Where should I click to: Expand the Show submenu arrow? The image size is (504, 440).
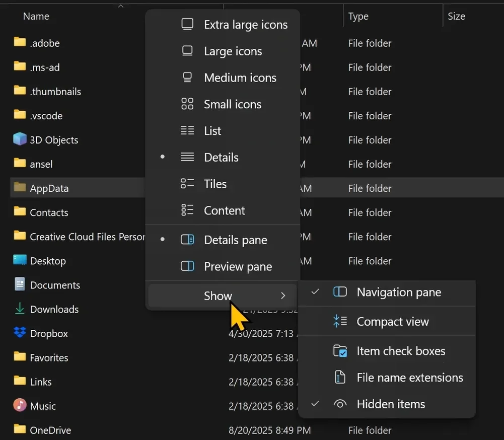pyautogui.click(x=283, y=296)
